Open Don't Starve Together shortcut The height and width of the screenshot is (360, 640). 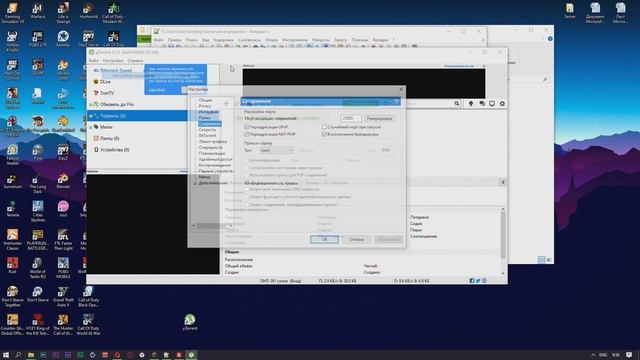tap(12, 296)
